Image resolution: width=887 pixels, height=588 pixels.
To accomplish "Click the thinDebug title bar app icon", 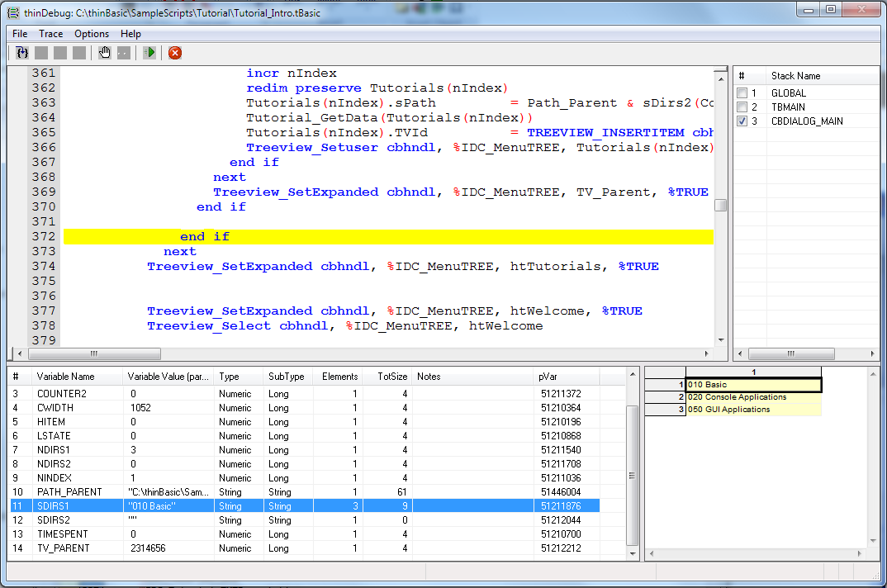I will (x=13, y=12).
